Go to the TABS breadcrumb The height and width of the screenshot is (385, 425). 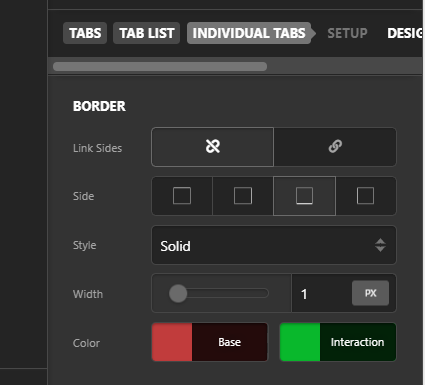(x=85, y=33)
